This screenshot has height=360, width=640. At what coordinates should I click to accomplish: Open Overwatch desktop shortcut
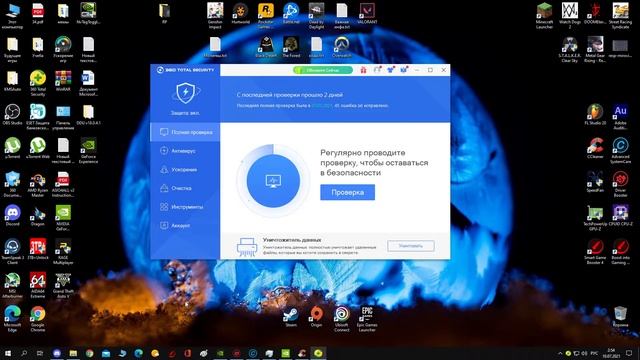pos(342,47)
